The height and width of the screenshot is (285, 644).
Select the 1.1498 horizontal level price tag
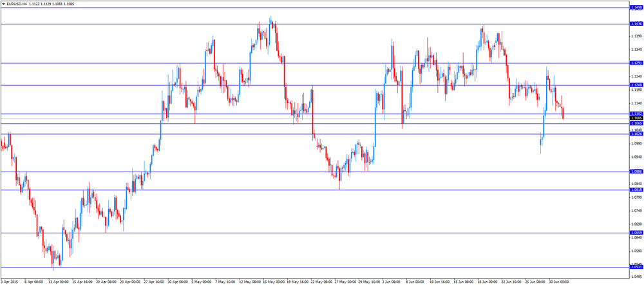click(636, 7)
